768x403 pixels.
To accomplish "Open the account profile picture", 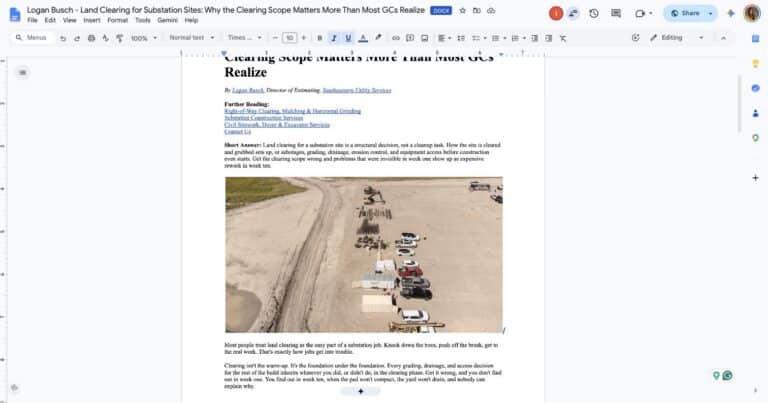I will pyautogui.click(x=752, y=13).
